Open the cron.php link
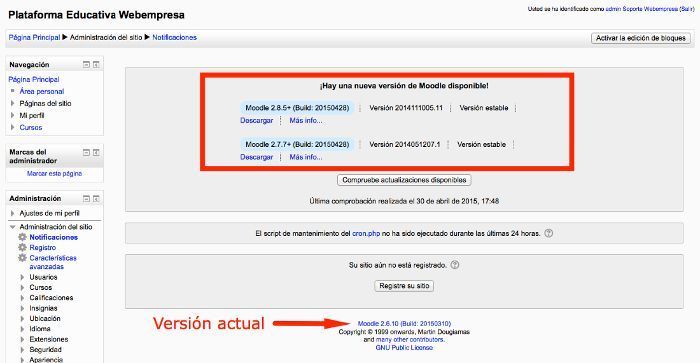 [x=366, y=233]
